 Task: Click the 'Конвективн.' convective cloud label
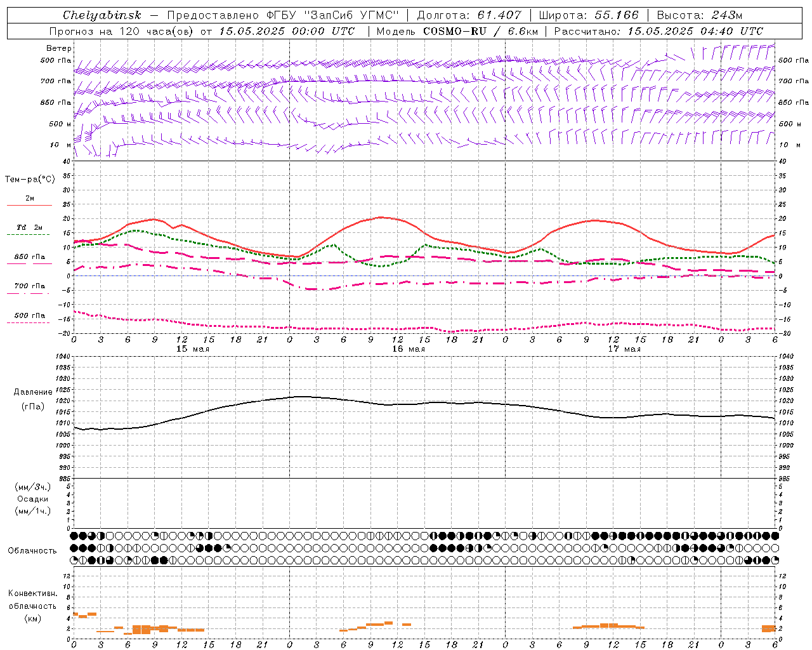coord(32,594)
